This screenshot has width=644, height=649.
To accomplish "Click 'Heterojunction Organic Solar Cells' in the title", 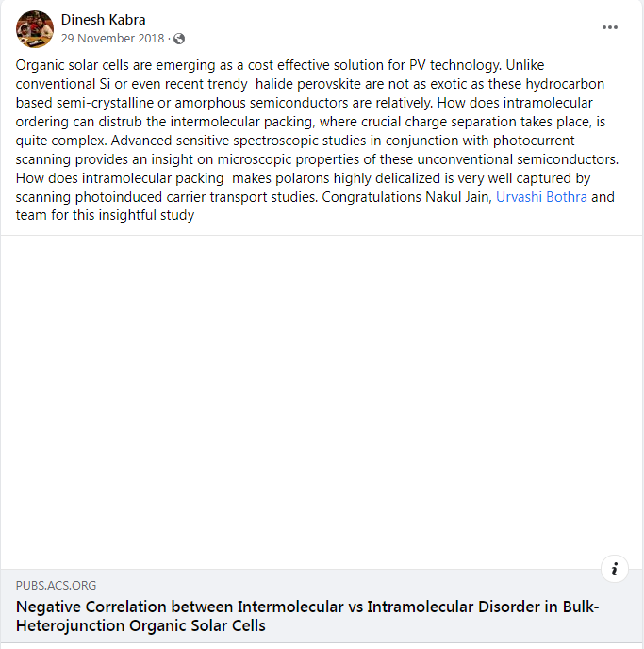I will click(x=141, y=625).
